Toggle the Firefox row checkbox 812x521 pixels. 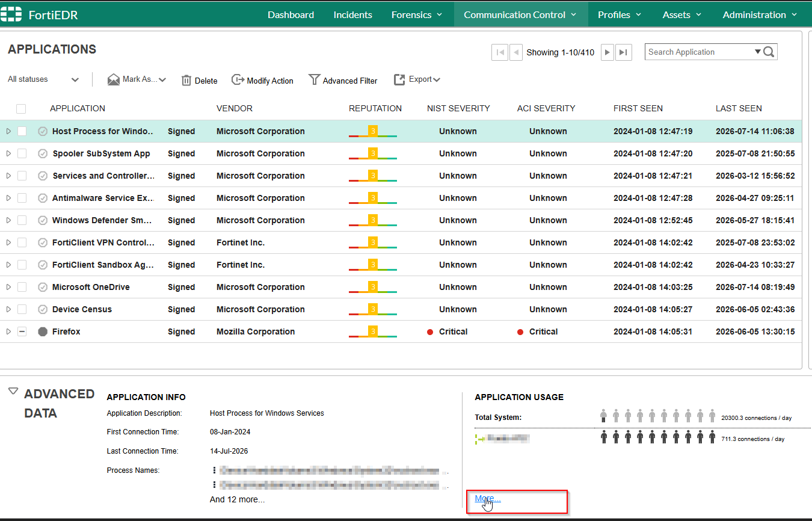point(22,331)
